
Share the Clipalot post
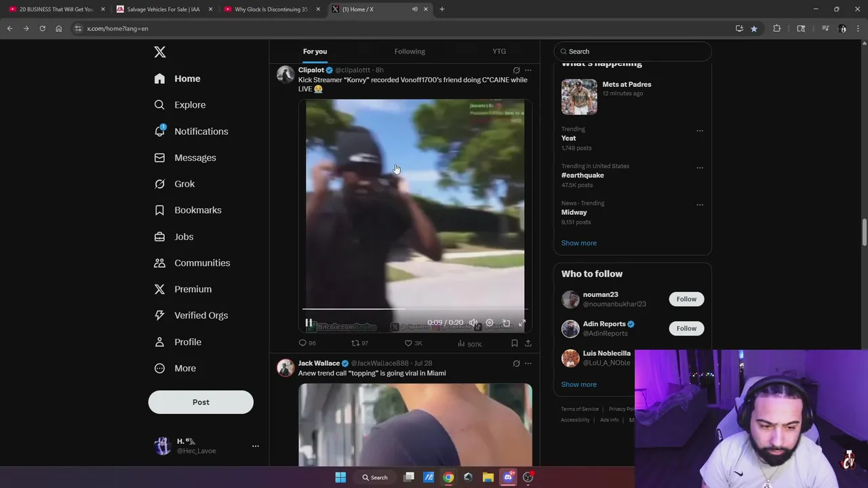pos(528,344)
